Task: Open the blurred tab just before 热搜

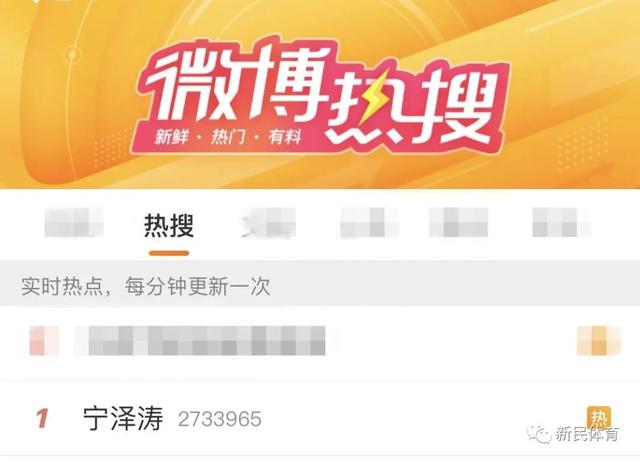Action: click(74, 222)
